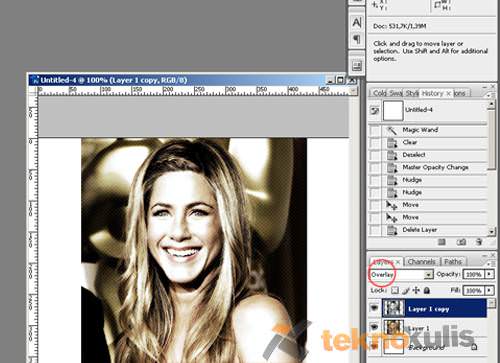This screenshot has height=363, width=500.
Task: Click the History panel scrollbar thumb
Action: tap(491, 140)
